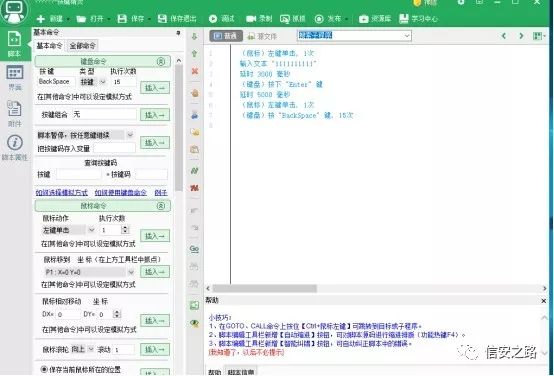Click the DY value stepper
Viewport: 554px width, 376px height.
pos(117,314)
